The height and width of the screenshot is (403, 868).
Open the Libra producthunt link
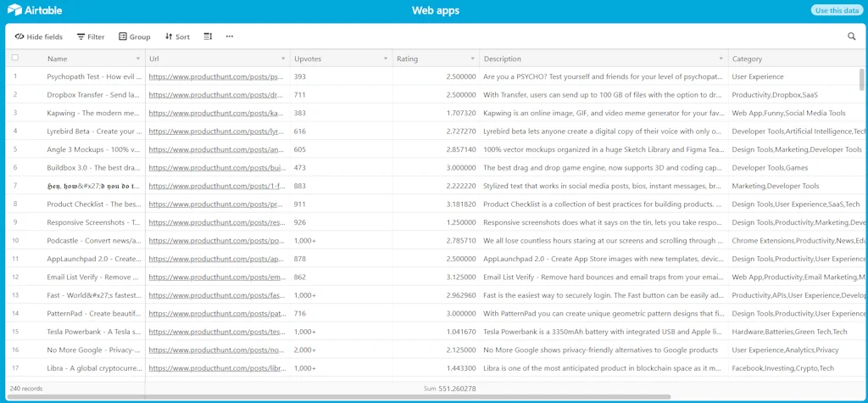tap(216, 368)
